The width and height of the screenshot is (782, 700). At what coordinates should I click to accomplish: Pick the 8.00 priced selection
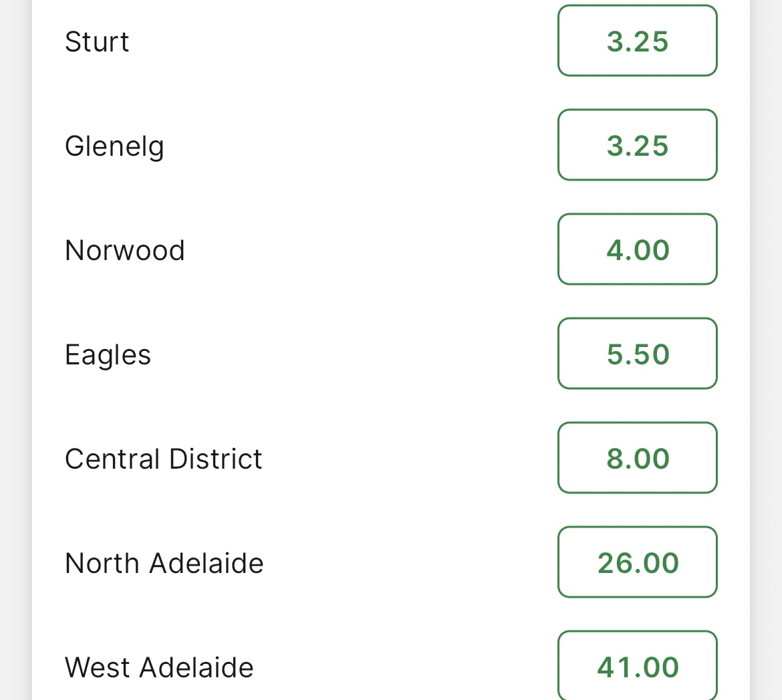pos(638,458)
